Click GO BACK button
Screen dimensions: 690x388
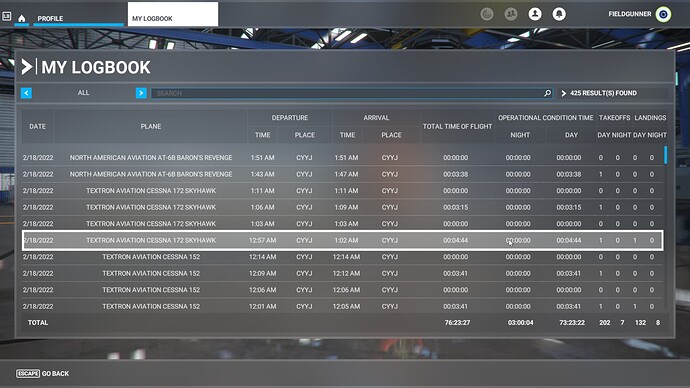tap(43, 373)
